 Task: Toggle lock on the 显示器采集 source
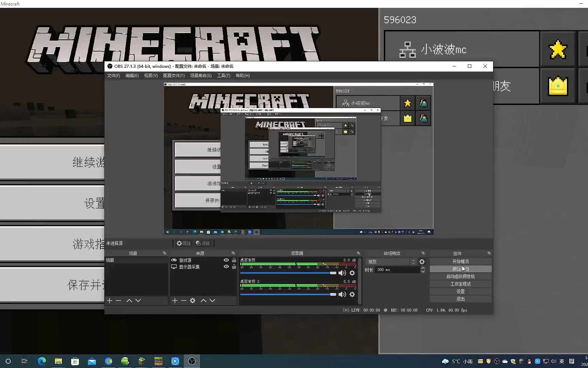coord(234,266)
